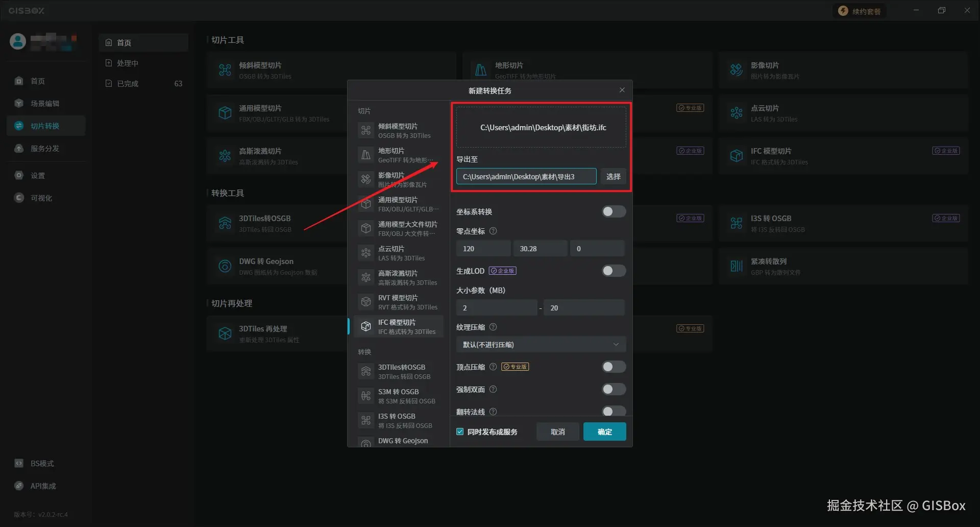980x527 pixels.
Task: Enable the 顶点压缩 switch
Action: click(x=614, y=367)
